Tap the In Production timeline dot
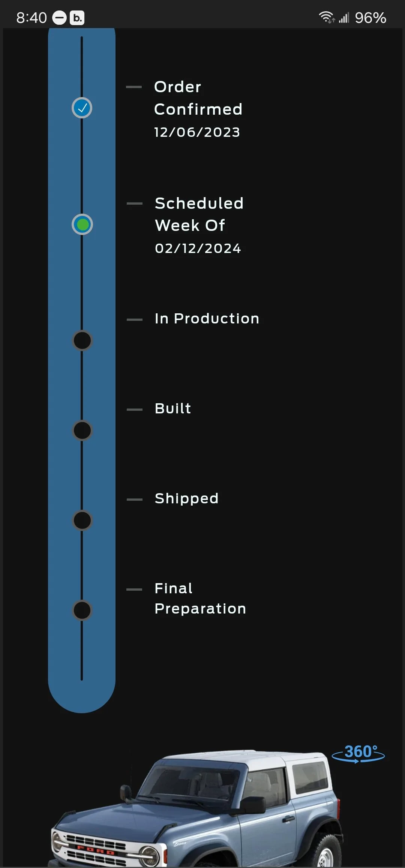 tap(82, 341)
